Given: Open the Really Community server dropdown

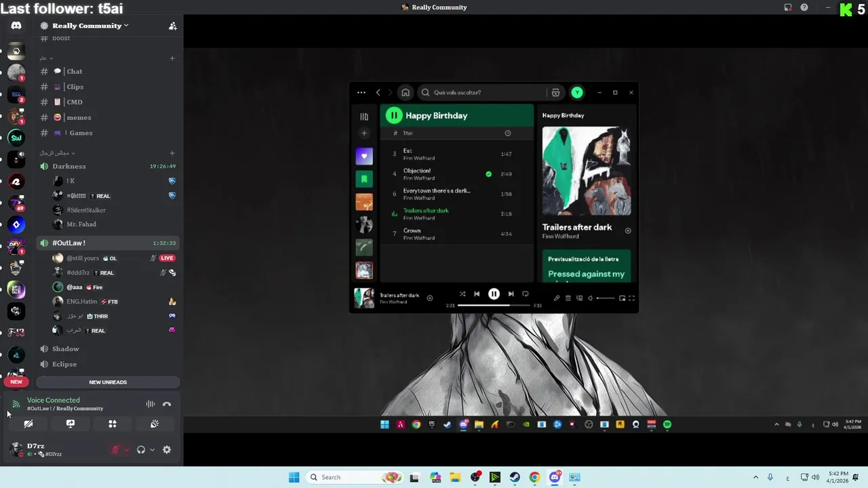Looking at the screenshot, I should 90,26.
